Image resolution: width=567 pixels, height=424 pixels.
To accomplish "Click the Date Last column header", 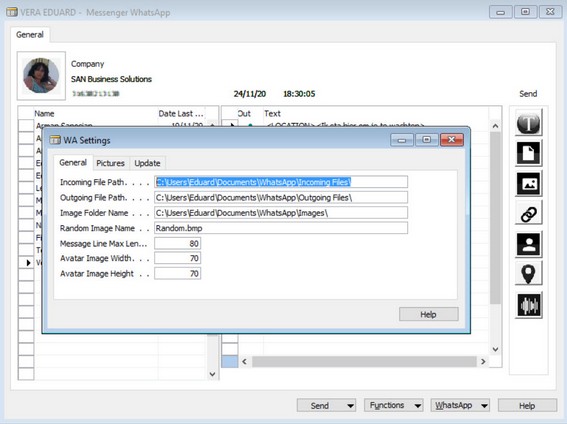I will [x=182, y=114].
